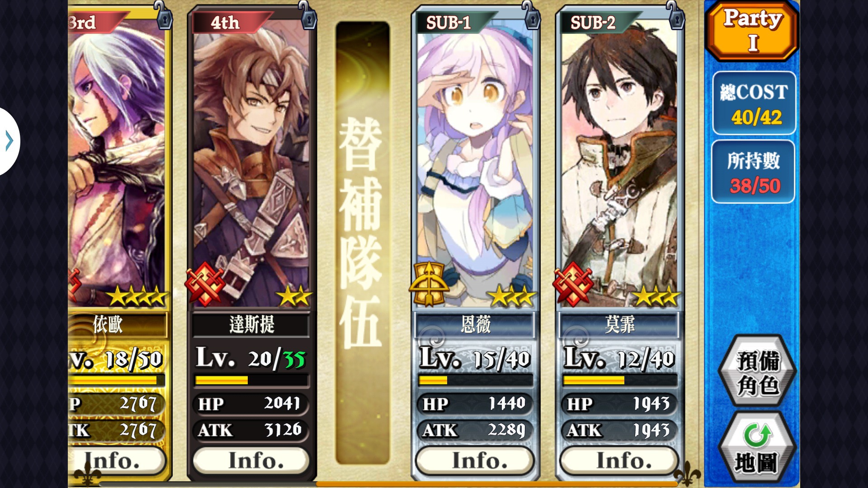Open the Party I selector
Screen dimensions: 868x488
tap(753, 31)
